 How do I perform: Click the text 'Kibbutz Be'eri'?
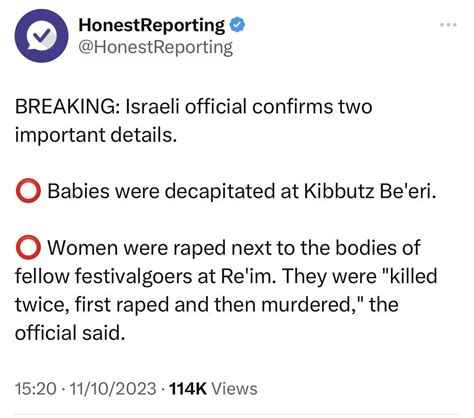coord(370,191)
